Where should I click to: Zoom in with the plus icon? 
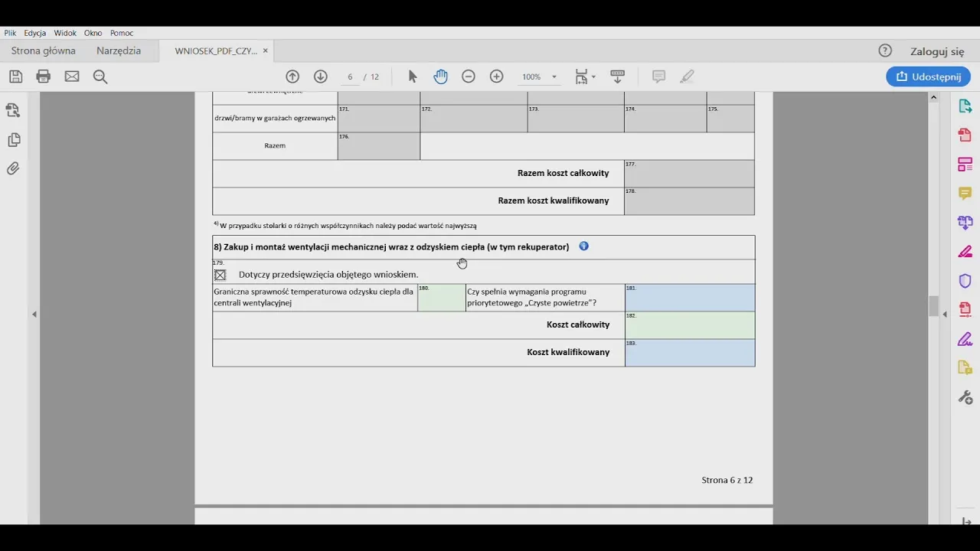click(x=497, y=77)
